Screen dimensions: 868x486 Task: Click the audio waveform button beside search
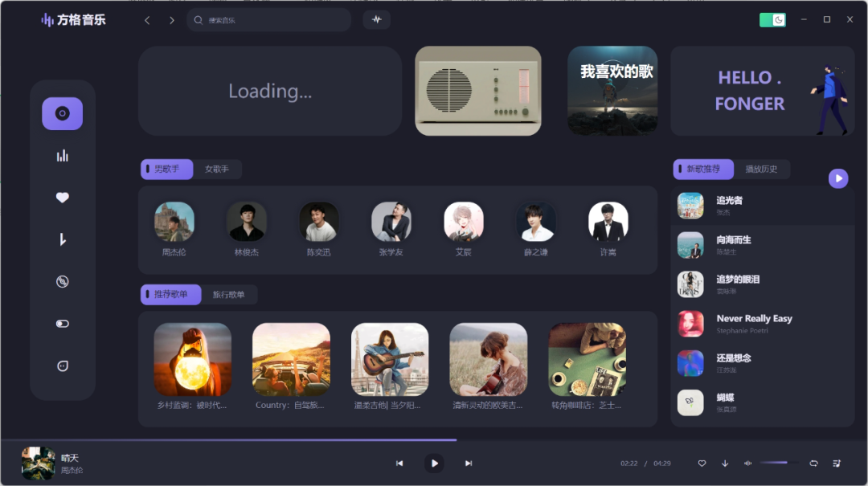tap(377, 20)
